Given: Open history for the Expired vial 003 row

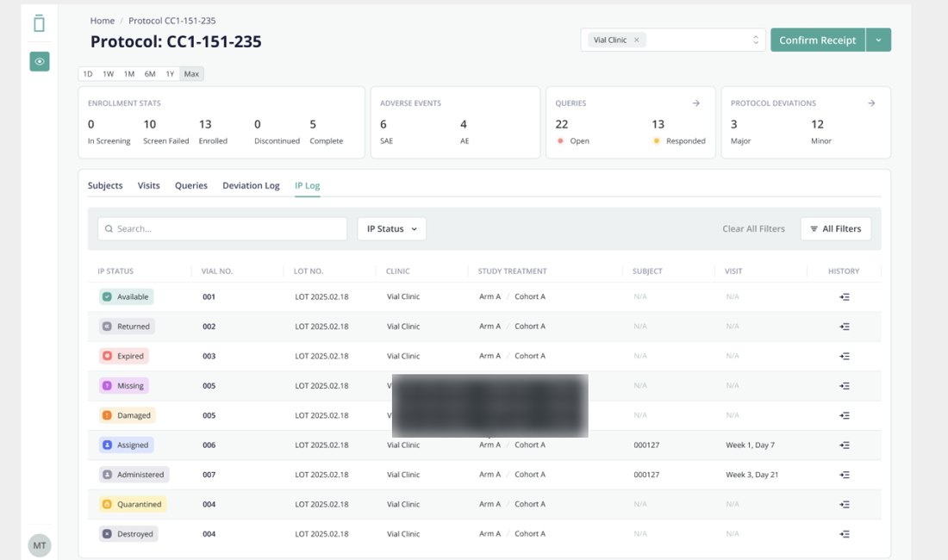Looking at the screenshot, I should (844, 356).
